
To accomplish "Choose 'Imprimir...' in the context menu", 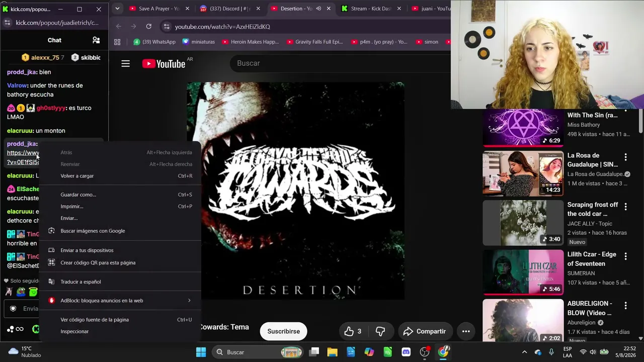I will click(120, 207).
